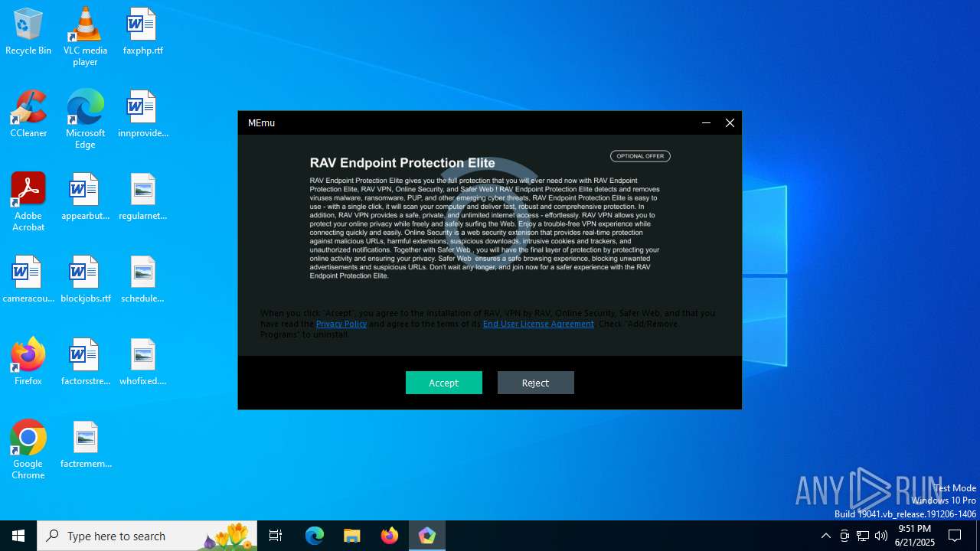Image resolution: width=980 pixels, height=551 pixels.
Task: Select the appearbut document icon
Action: 85,197
